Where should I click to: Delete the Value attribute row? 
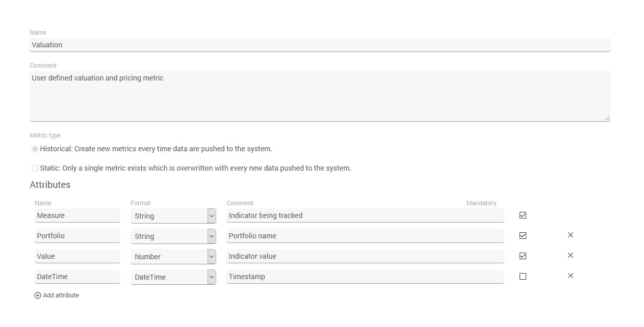coord(571,256)
